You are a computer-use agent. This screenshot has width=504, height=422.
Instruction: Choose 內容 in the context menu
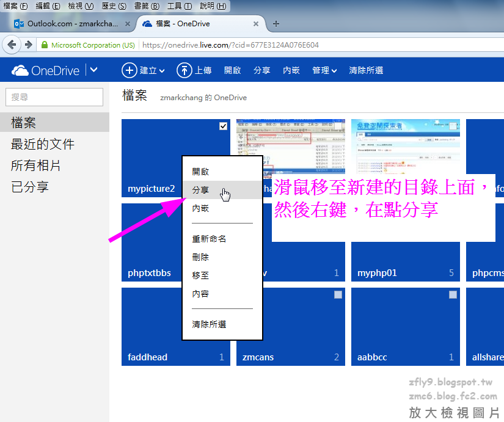222,294
